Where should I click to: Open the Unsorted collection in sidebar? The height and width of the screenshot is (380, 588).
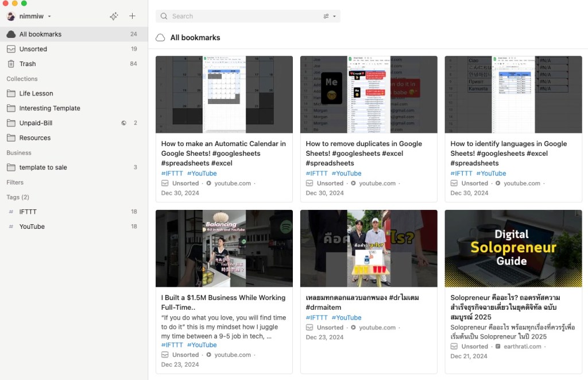[74, 49]
